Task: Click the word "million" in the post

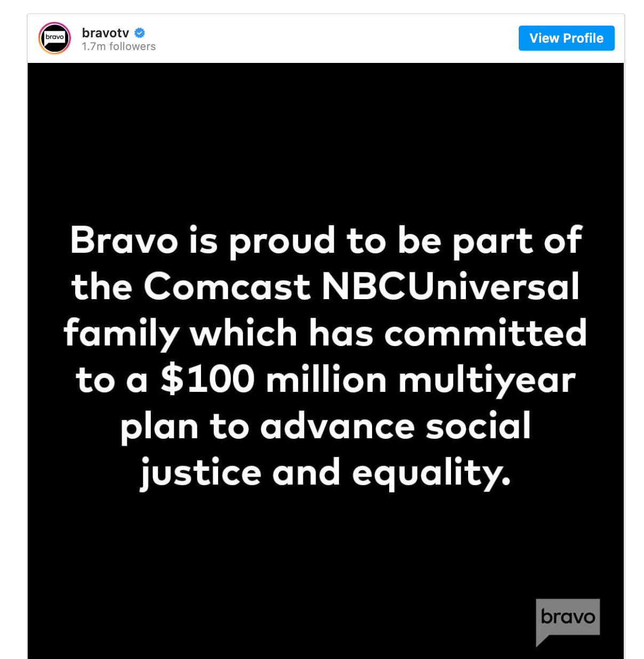Action: [x=326, y=380]
